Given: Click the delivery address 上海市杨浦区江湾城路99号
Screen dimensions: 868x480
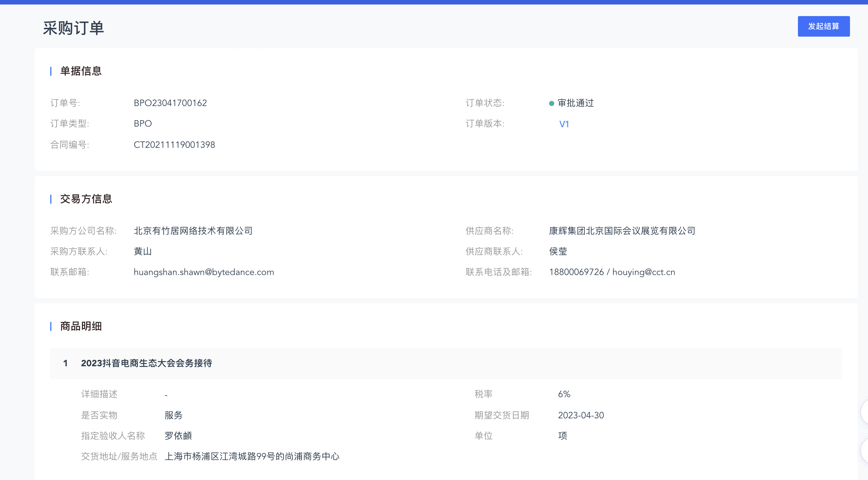Looking at the screenshot, I should 252,457.
